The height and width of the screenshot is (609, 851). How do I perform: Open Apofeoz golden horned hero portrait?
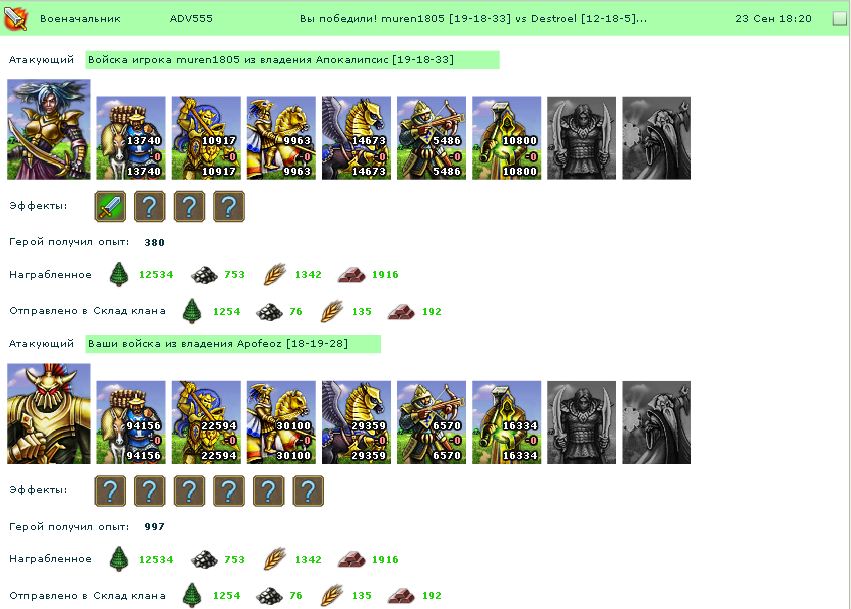point(49,414)
